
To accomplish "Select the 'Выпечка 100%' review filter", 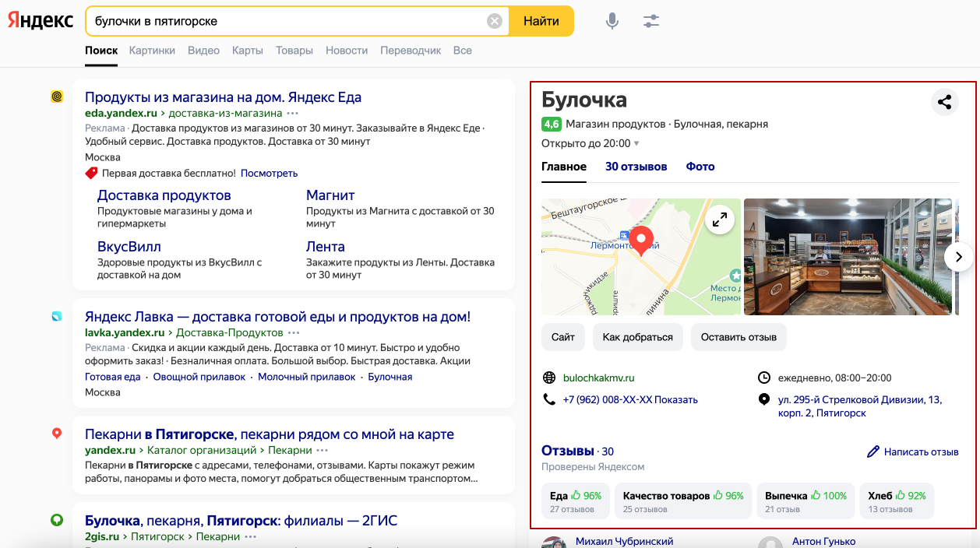I will (x=805, y=501).
